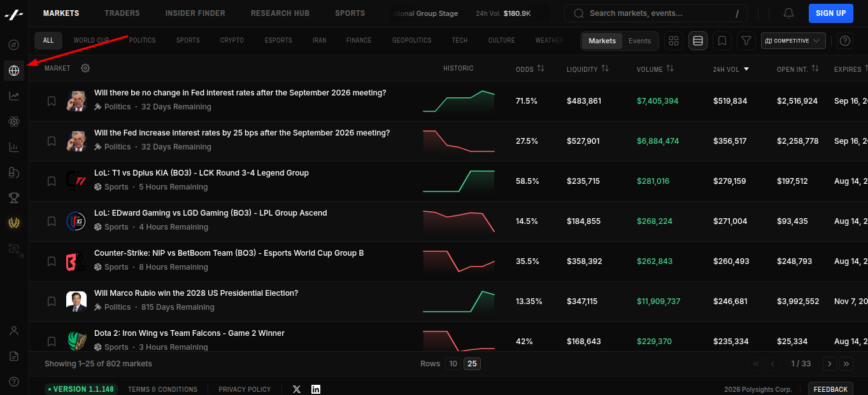Open the X social link in footer
The width and height of the screenshot is (868, 395).
click(x=297, y=389)
